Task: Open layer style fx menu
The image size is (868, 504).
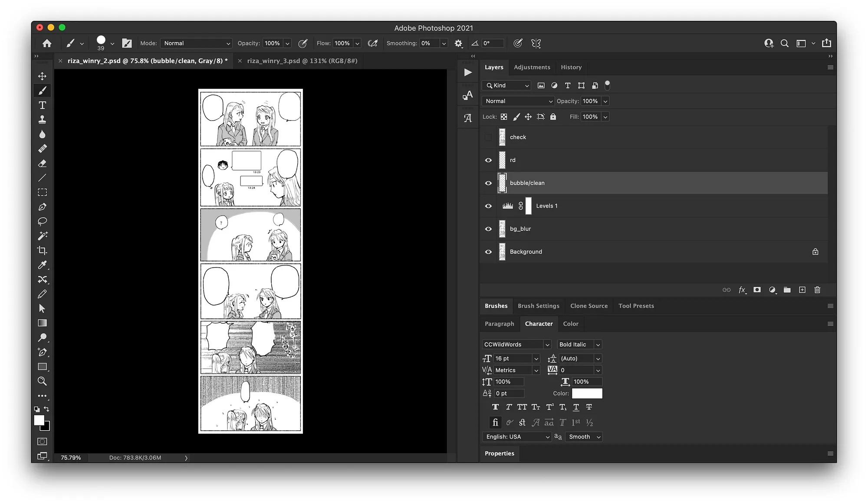Action: [x=742, y=290]
